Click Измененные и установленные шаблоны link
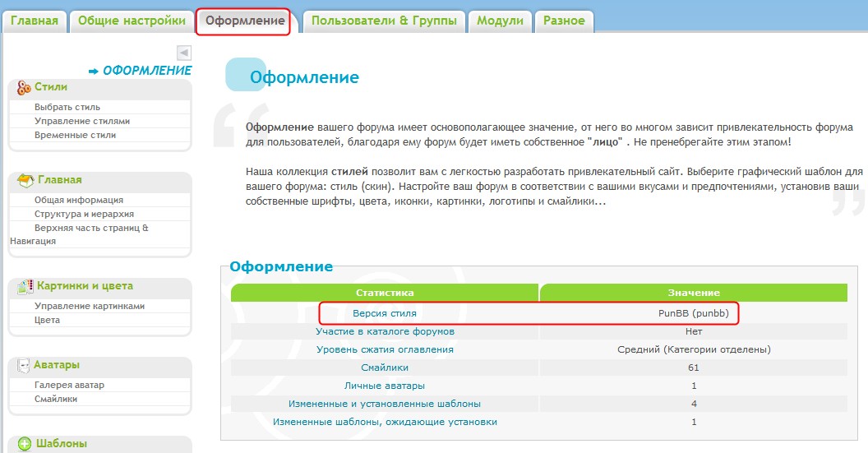 coord(385,404)
